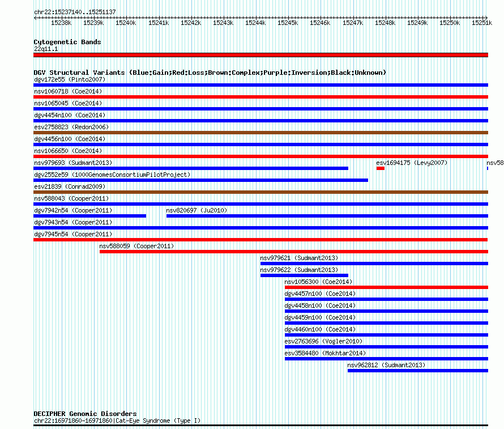Click the 15238k ruler tick label
504x429 pixels.
click(61, 23)
